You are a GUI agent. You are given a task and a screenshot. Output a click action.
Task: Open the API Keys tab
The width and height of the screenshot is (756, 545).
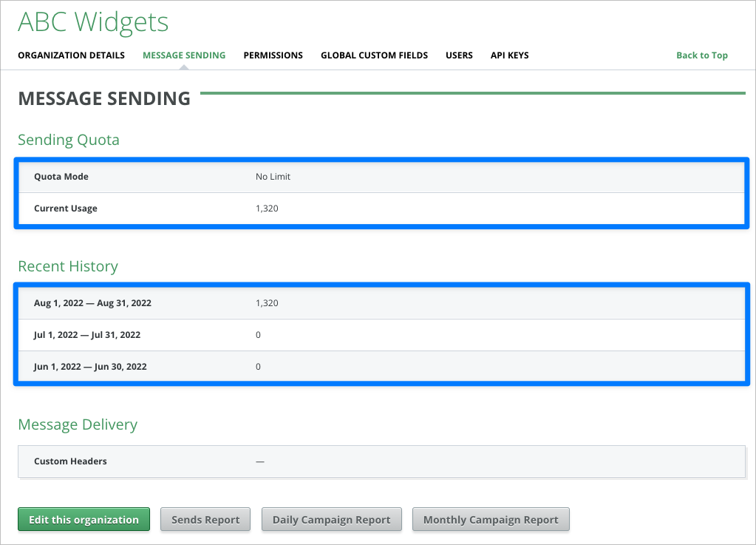point(509,55)
